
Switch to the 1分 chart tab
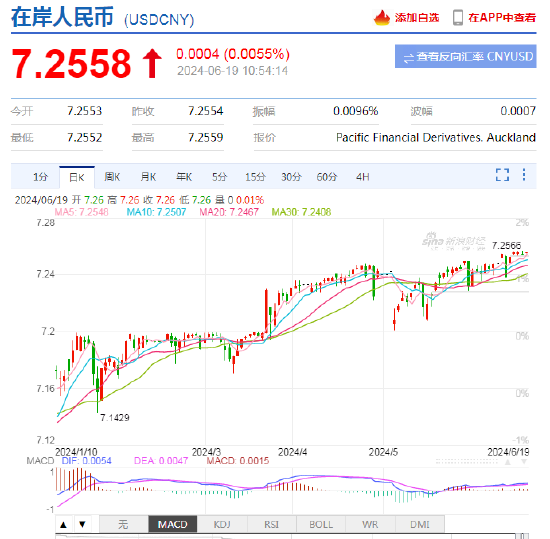40,177
